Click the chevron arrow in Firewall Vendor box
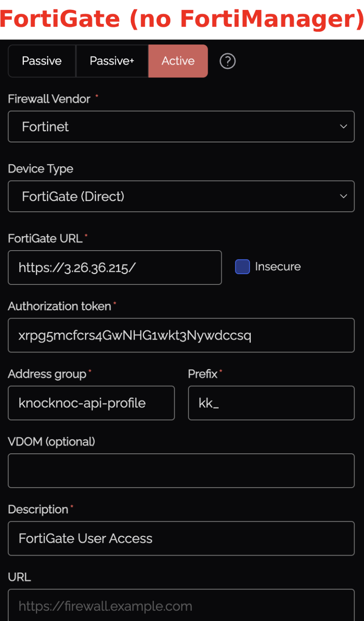The image size is (364, 621). click(343, 127)
